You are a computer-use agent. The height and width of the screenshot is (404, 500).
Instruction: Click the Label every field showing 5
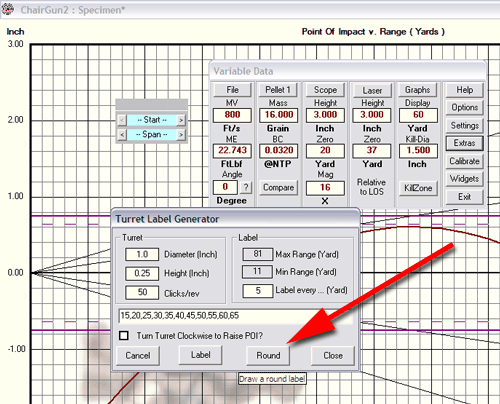257,291
